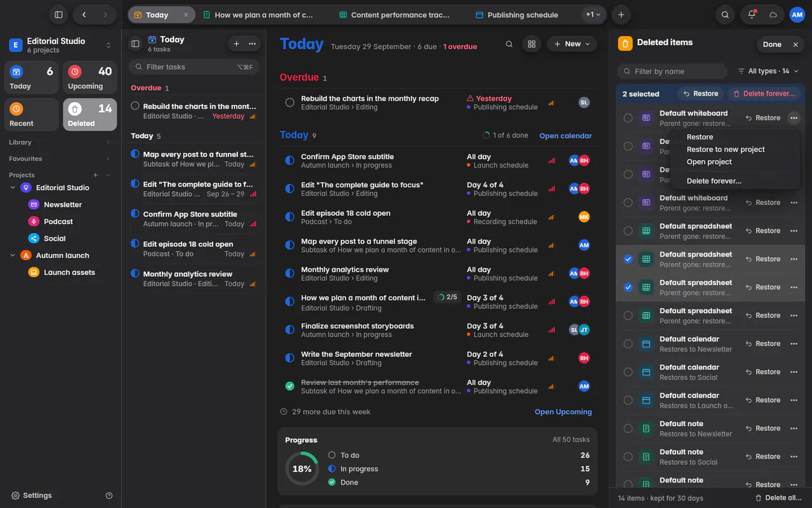
Task: Select first Default calendar restoring to Newsletter
Action: coord(628,344)
